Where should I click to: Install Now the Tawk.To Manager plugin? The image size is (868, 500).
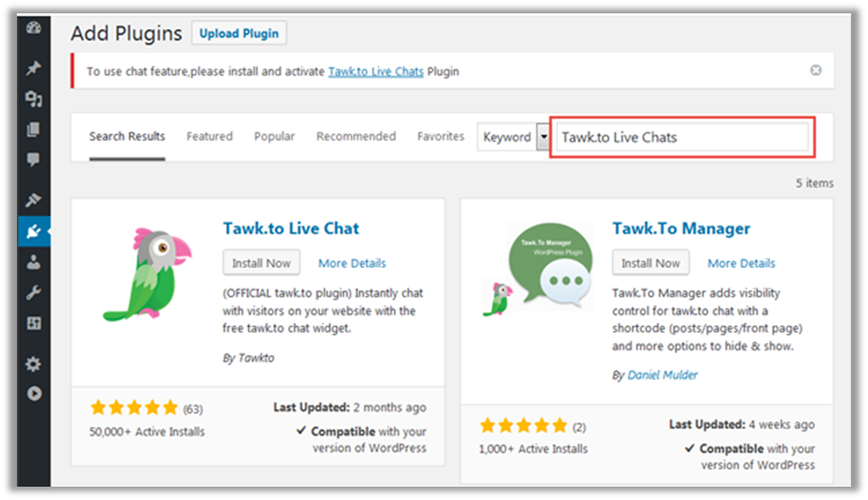(x=650, y=263)
